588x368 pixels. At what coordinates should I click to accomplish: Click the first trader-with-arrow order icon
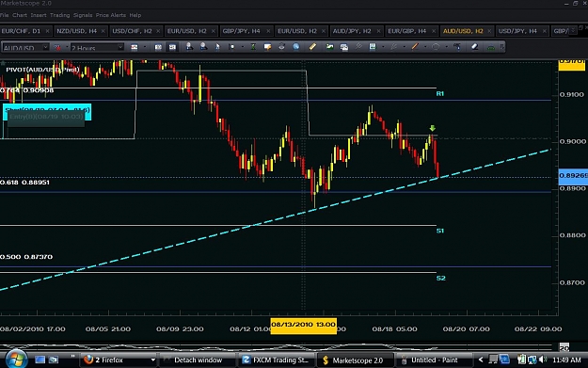189,46
